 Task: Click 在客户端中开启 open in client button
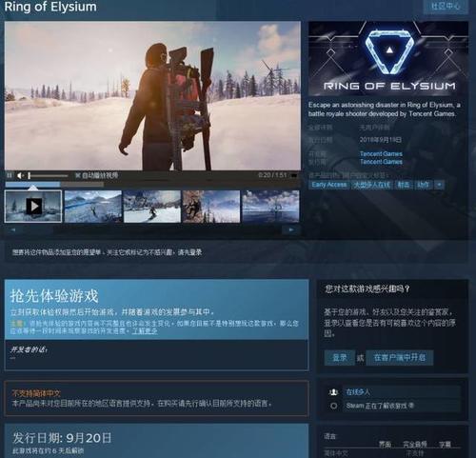[x=400, y=358]
